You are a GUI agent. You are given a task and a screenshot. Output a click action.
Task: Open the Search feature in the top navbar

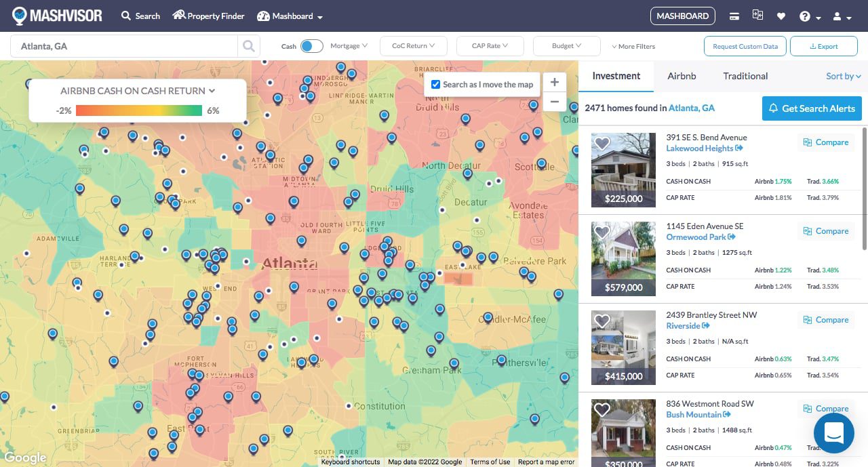pyautogui.click(x=140, y=15)
